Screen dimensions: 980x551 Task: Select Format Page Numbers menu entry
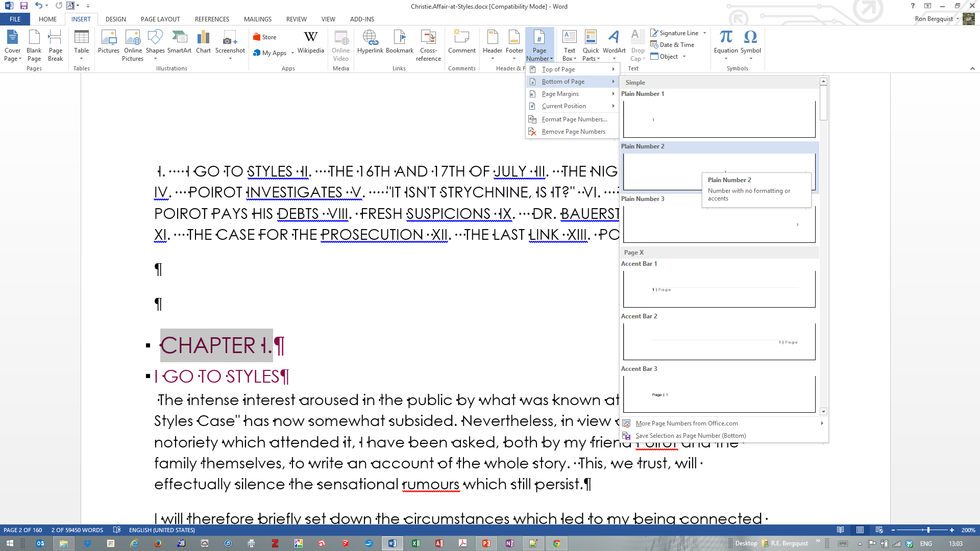coord(574,119)
